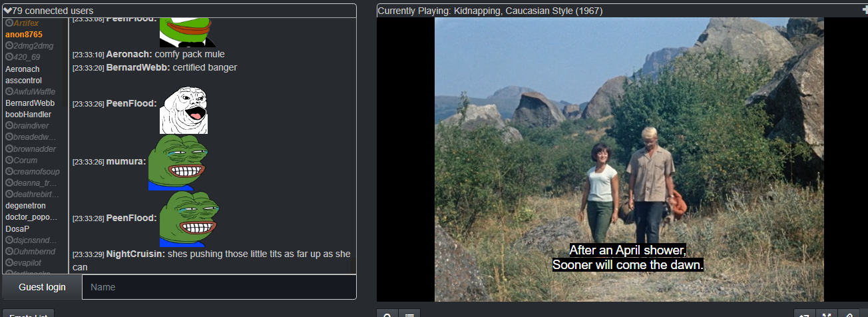The image size is (868, 317).
Task: Click the clock icon next to AwfulWaffle
Action: [x=9, y=91]
